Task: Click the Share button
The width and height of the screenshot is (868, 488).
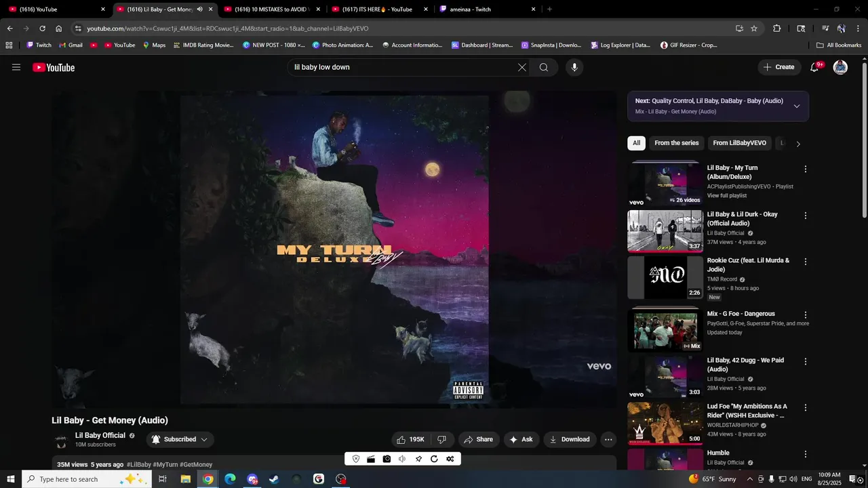Action: 479,439
